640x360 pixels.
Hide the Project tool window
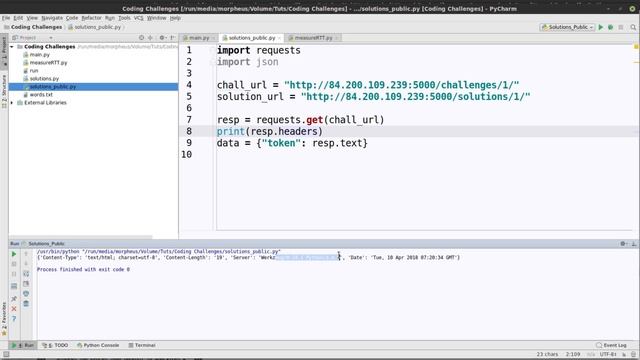pyautogui.click(x=173, y=38)
